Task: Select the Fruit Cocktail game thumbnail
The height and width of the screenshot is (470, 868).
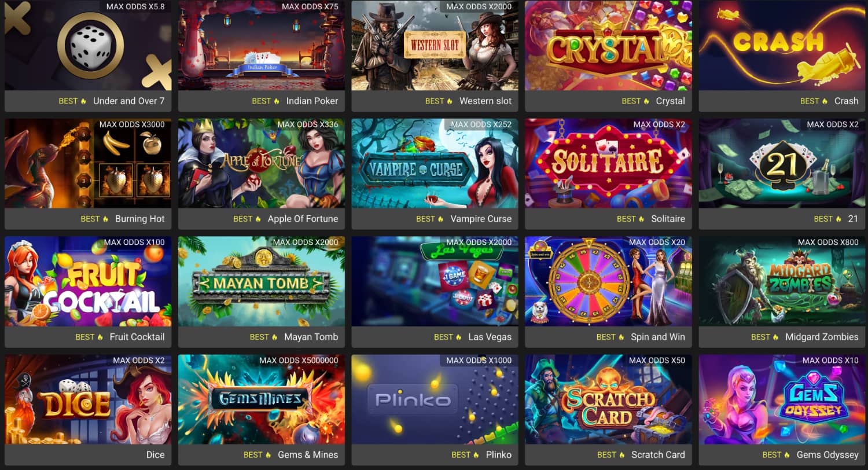Action: [88, 281]
